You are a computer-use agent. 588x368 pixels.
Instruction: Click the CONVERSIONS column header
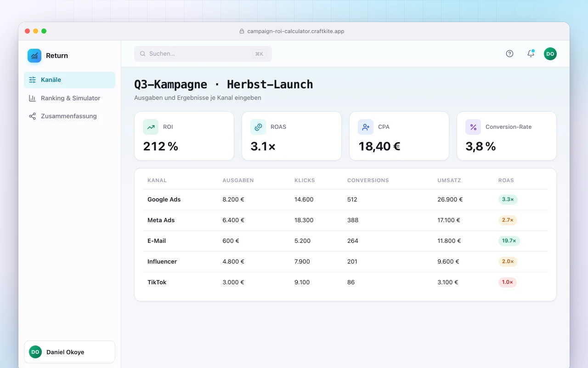tap(368, 180)
